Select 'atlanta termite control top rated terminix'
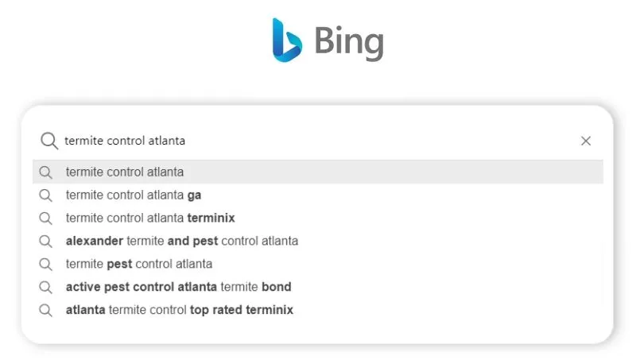Image resolution: width=636 pixels, height=364 pixels. pos(180,310)
